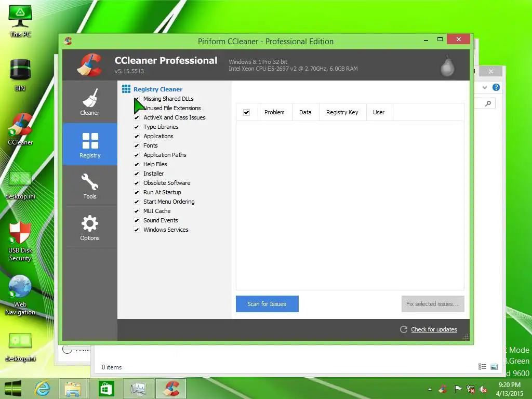Viewport: 532px width, 399px height.
Task: Click the Registry Cleaner heading
Action: 158,89
